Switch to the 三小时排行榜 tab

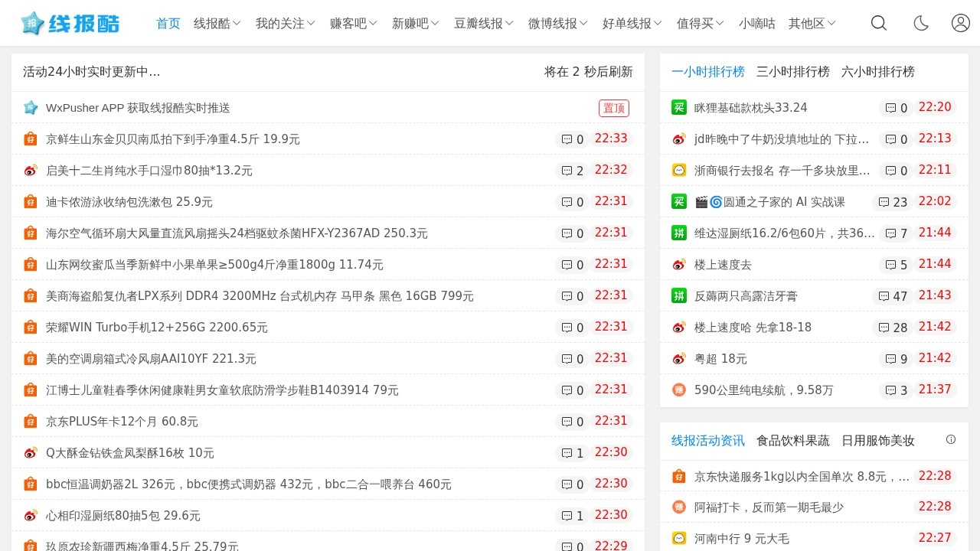click(793, 72)
